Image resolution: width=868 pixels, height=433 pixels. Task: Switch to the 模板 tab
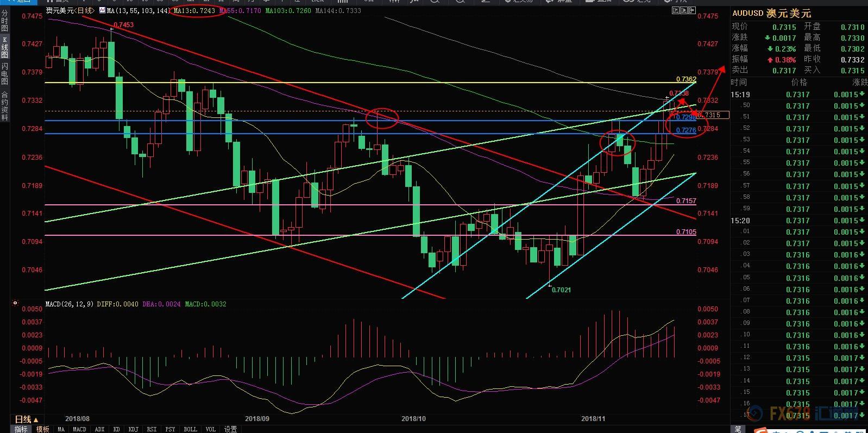click(42, 429)
